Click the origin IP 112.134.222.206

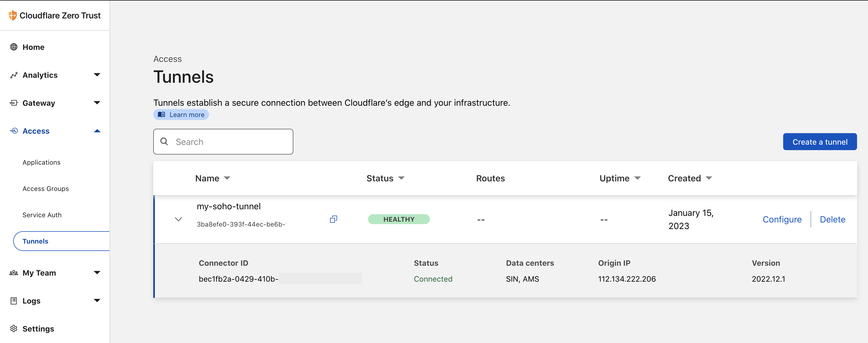click(x=627, y=279)
